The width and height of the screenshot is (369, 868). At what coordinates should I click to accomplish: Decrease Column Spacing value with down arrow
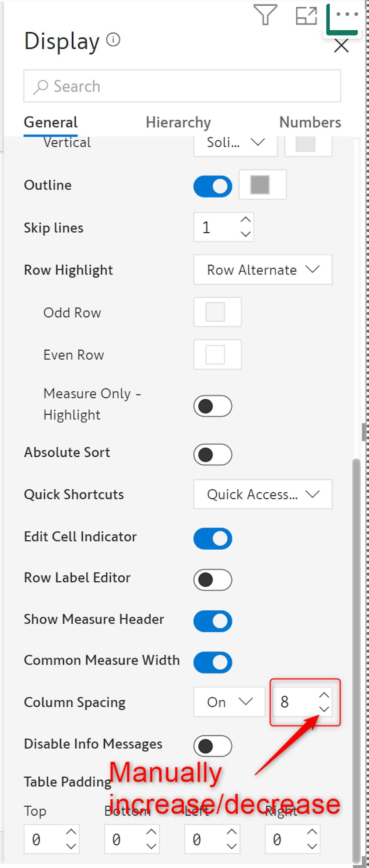(324, 709)
